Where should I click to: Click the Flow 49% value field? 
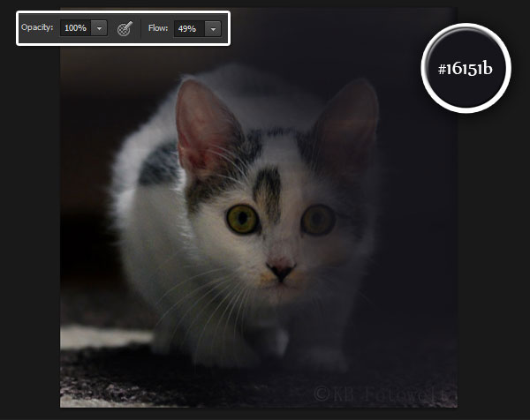[187, 28]
